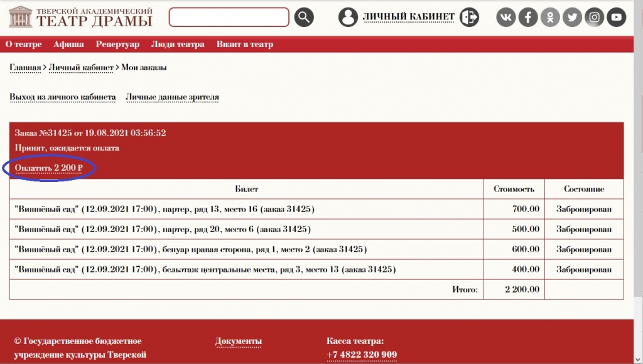The height and width of the screenshot is (364, 643).
Task: Click the page vertical scrollbar
Action: click(x=638, y=147)
